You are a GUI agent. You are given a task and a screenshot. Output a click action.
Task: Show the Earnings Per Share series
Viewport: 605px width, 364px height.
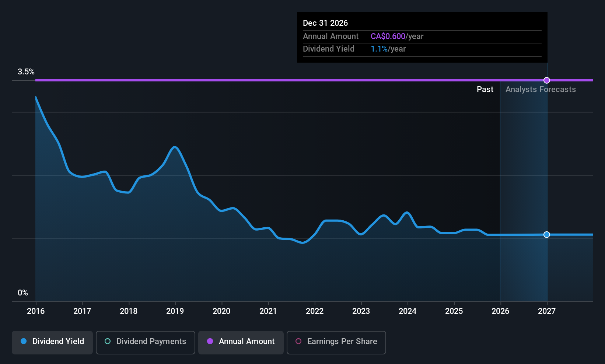click(336, 342)
